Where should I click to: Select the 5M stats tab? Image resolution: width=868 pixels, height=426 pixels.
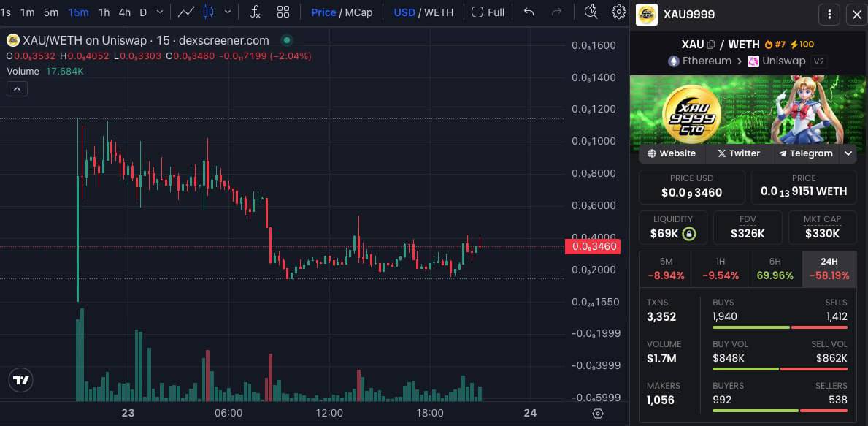tap(667, 269)
